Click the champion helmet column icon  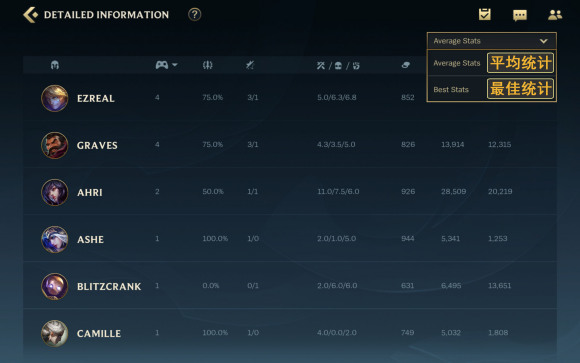coord(55,65)
